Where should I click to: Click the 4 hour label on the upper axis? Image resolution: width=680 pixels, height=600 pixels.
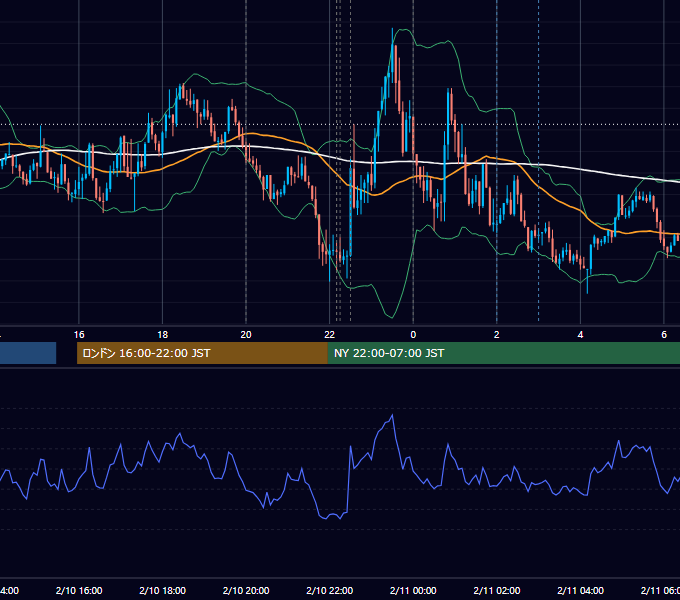(580, 335)
